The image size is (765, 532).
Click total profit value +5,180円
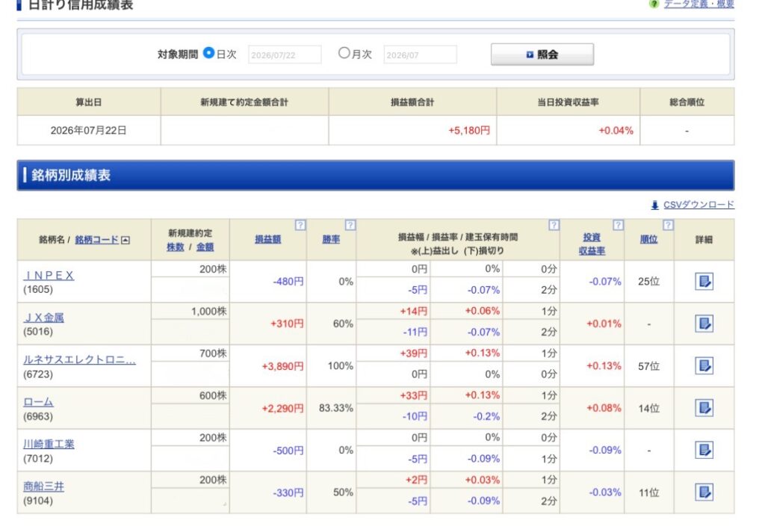coord(469,130)
